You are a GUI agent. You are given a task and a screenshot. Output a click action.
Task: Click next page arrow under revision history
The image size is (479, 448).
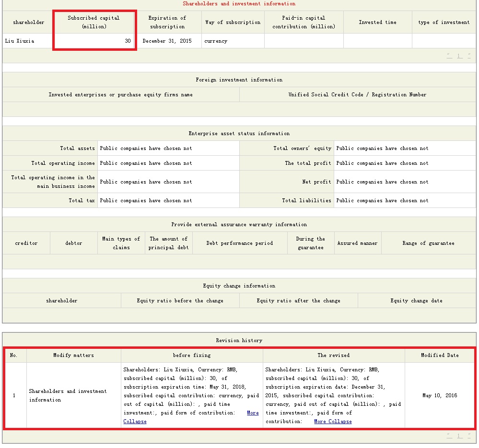click(x=469, y=436)
